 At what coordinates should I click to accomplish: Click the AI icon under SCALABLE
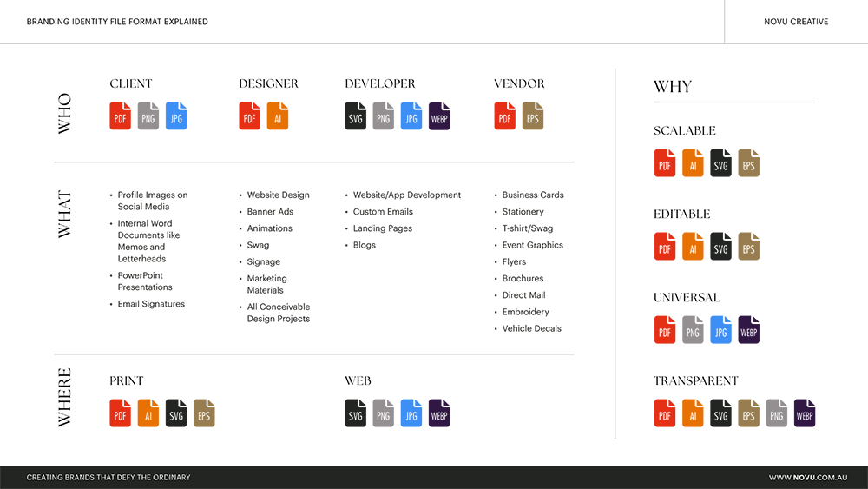693,162
